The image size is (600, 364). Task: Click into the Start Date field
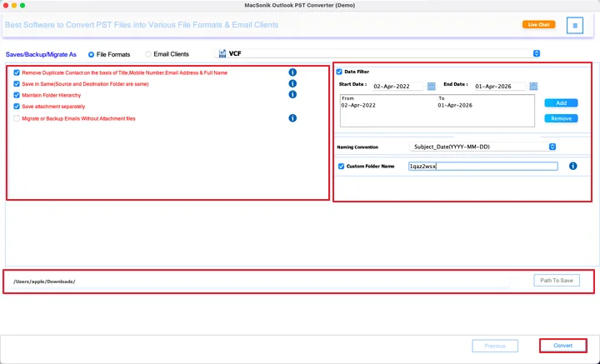point(398,87)
